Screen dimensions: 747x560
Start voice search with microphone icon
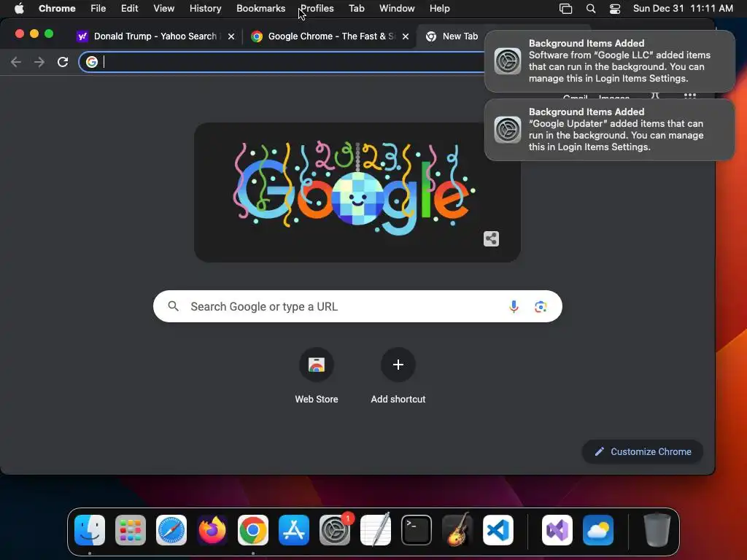click(514, 307)
